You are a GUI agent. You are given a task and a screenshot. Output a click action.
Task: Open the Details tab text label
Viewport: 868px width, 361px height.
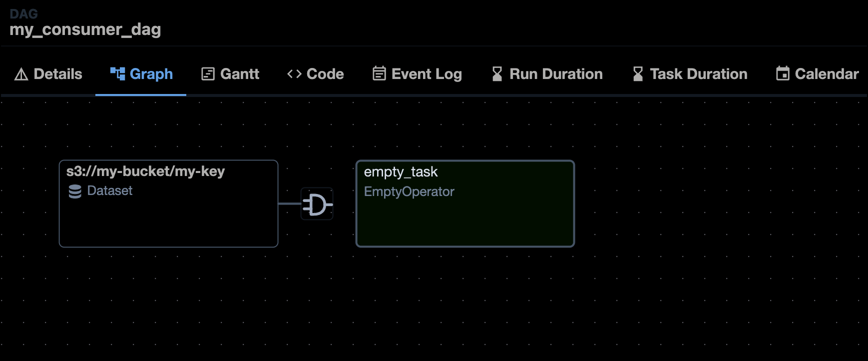(58, 74)
